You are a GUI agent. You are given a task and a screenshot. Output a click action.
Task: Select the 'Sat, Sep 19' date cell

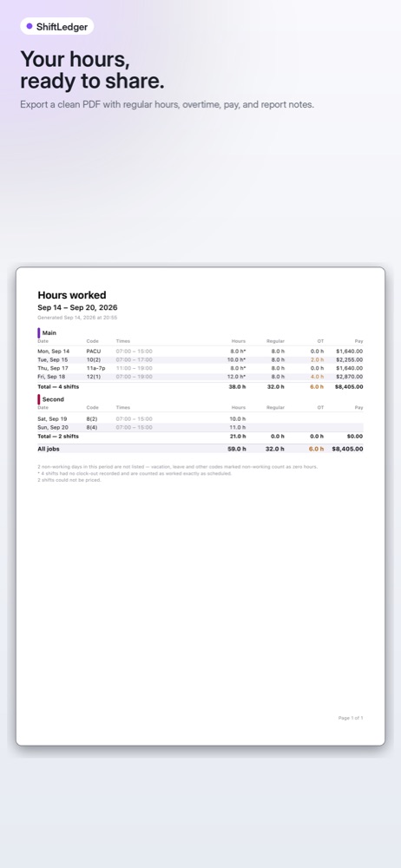(x=53, y=419)
